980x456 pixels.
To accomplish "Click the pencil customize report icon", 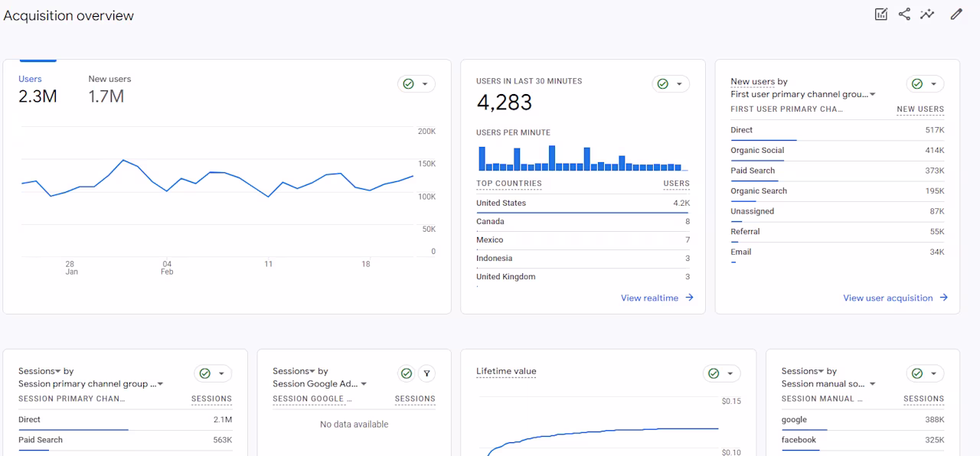I will 956,14.
